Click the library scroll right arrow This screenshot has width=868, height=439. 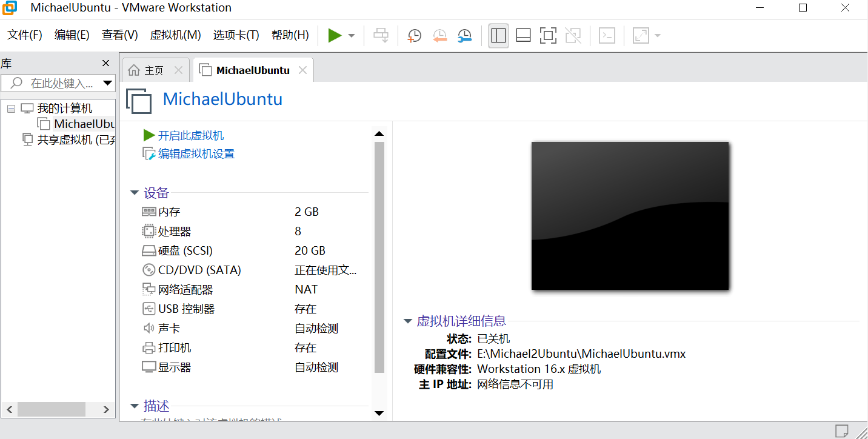tap(107, 410)
